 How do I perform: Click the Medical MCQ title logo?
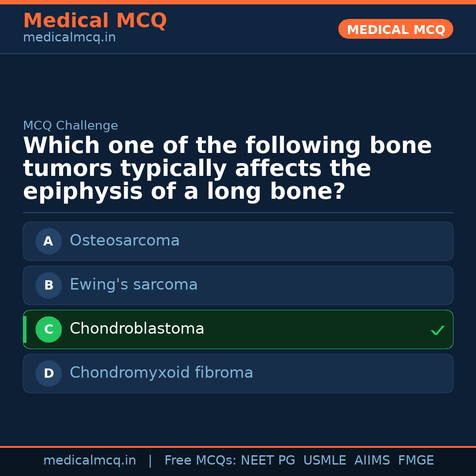click(x=95, y=21)
